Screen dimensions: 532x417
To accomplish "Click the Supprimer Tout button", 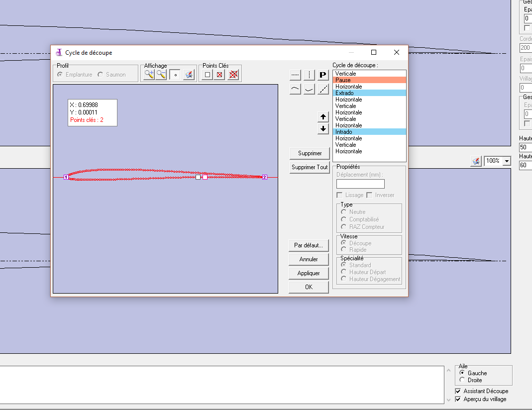I will [x=309, y=167].
